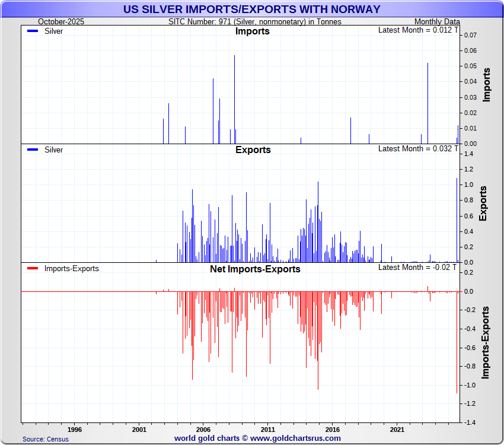Click the rotated 'Exports' y-axis title

pos(483,204)
